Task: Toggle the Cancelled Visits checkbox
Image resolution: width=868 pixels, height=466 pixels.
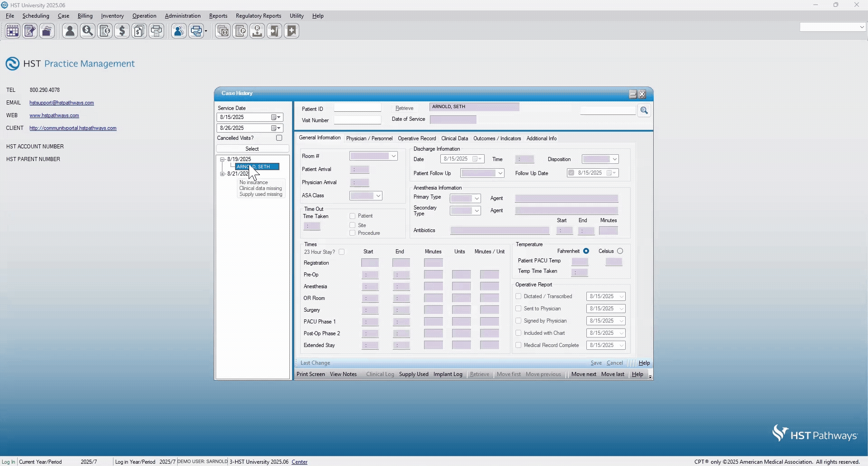Action: (279, 138)
